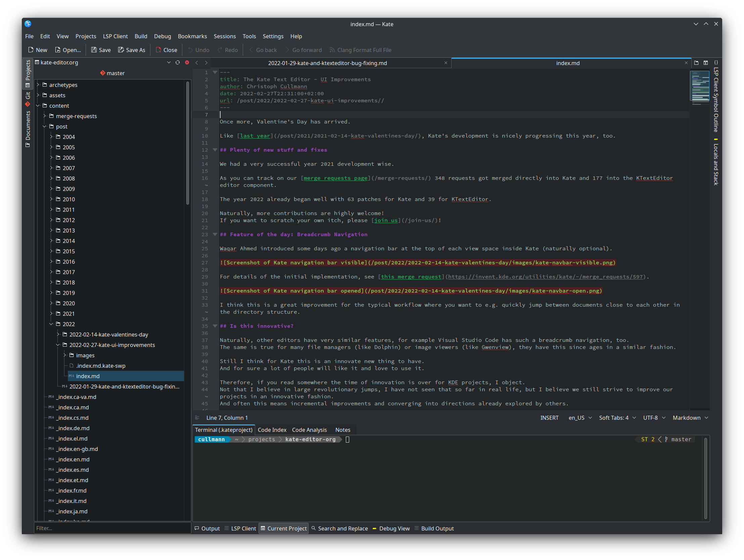The width and height of the screenshot is (744, 560).
Task: Click the reload project icon beside kate-editor.org
Action: click(x=178, y=62)
